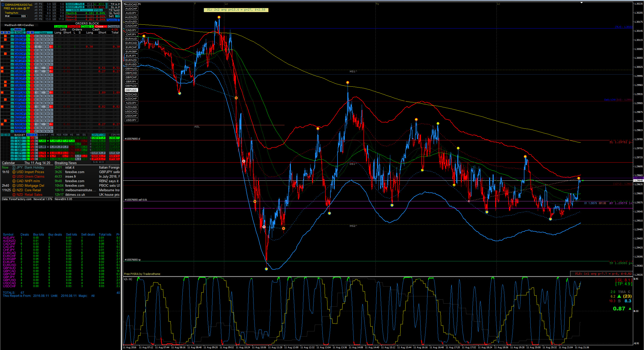
Task: Click the C button on USDCAD row
Action: [36, 124]
